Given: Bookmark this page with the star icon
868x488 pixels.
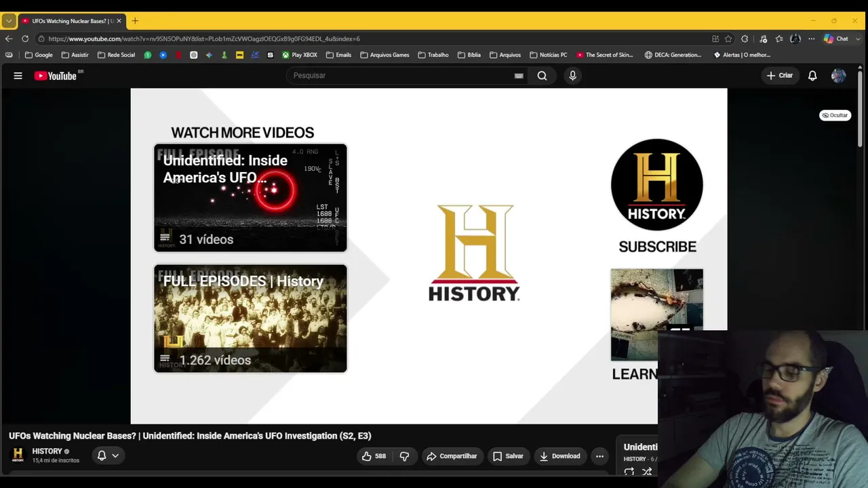Looking at the screenshot, I should coord(728,39).
